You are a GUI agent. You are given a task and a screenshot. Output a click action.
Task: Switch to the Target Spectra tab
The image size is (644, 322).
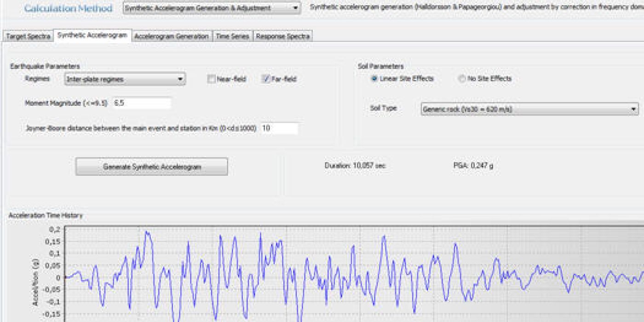coord(28,36)
